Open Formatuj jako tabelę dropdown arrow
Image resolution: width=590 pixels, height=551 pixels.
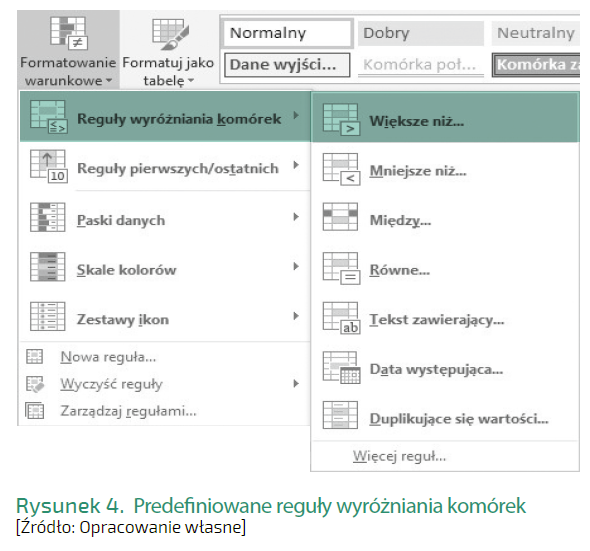pos(191,80)
